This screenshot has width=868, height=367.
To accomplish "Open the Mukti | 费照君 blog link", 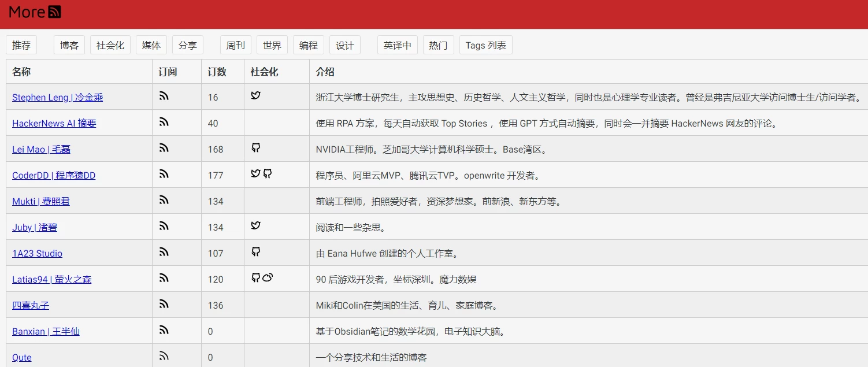I will coord(41,202).
